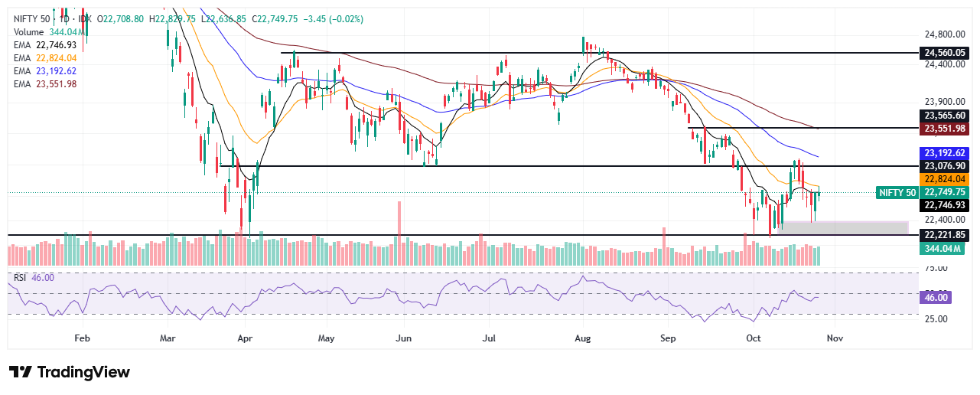Click the 24,560.05 black price axis tag

946,53
